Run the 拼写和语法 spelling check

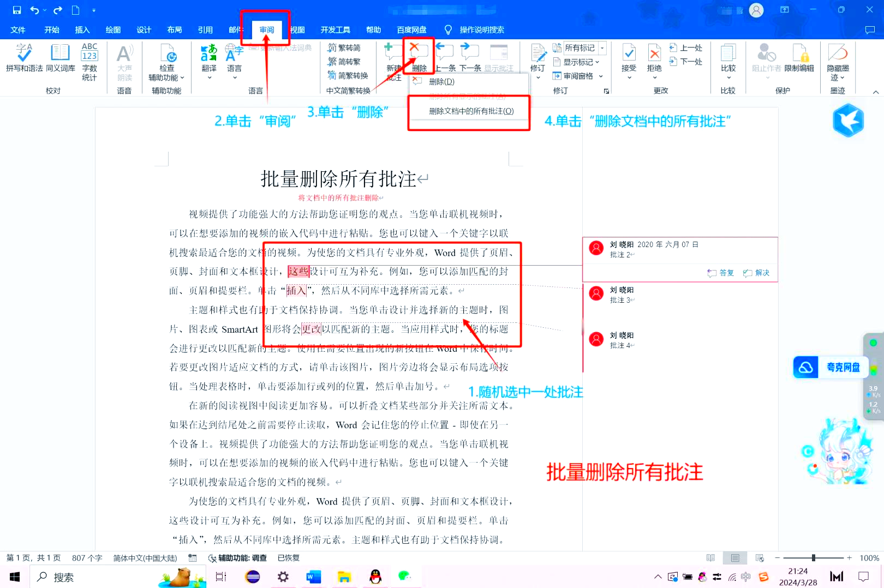point(23,60)
